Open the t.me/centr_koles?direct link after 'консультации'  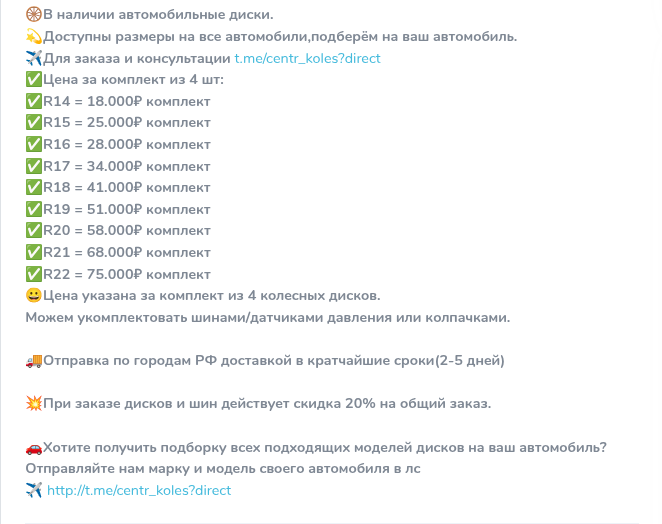(x=307, y=59)
